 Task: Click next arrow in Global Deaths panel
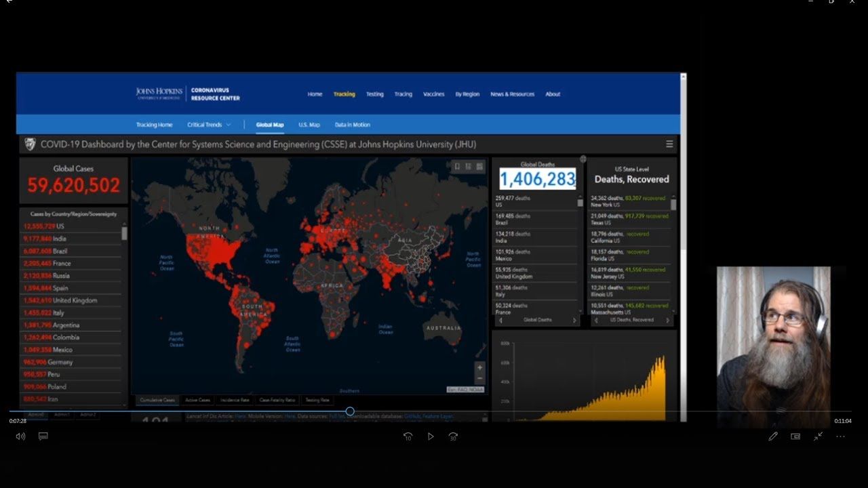(x=574, y=321)
